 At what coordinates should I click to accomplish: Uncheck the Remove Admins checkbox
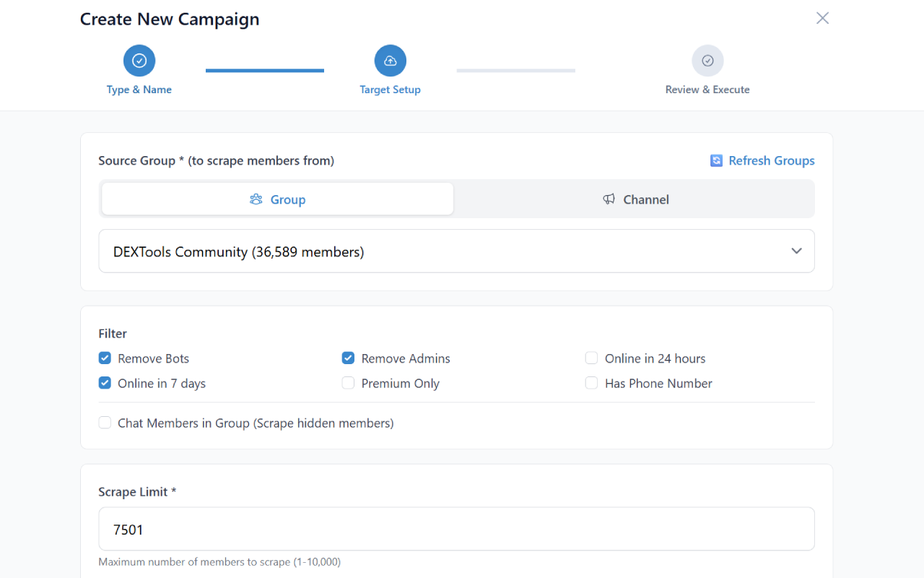coord(349,358)
